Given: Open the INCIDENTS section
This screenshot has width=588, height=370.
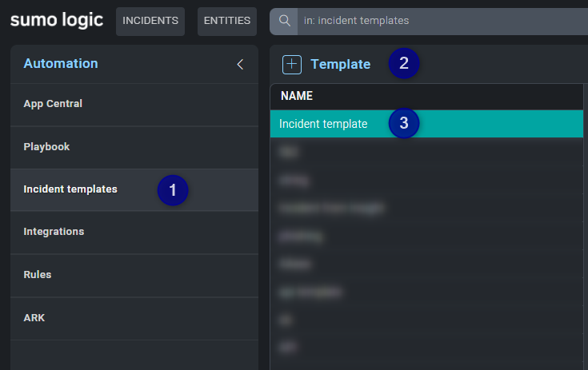Looking at the screenshot, I should tap(150, 21).
